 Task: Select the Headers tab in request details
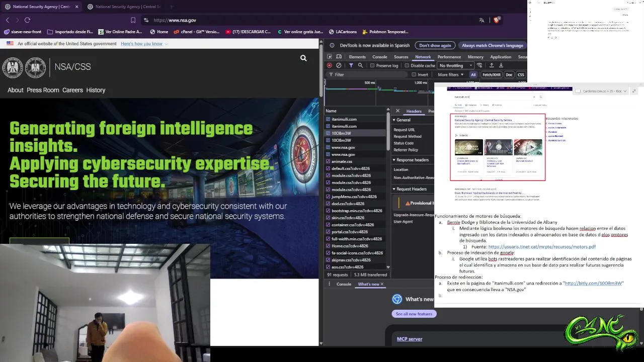(x=414, y=111)
